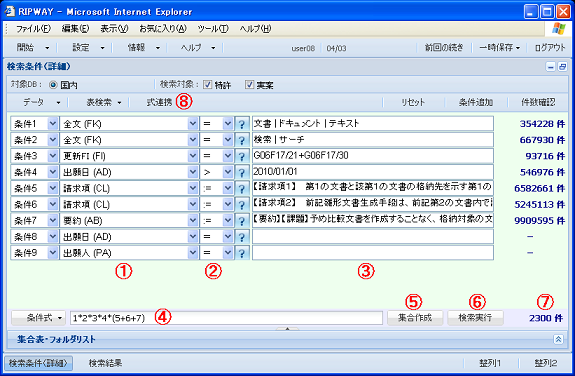Viewport: 575px width, 376px height.
Task: Open the 表示(V) menu
Action: point(114,29)
